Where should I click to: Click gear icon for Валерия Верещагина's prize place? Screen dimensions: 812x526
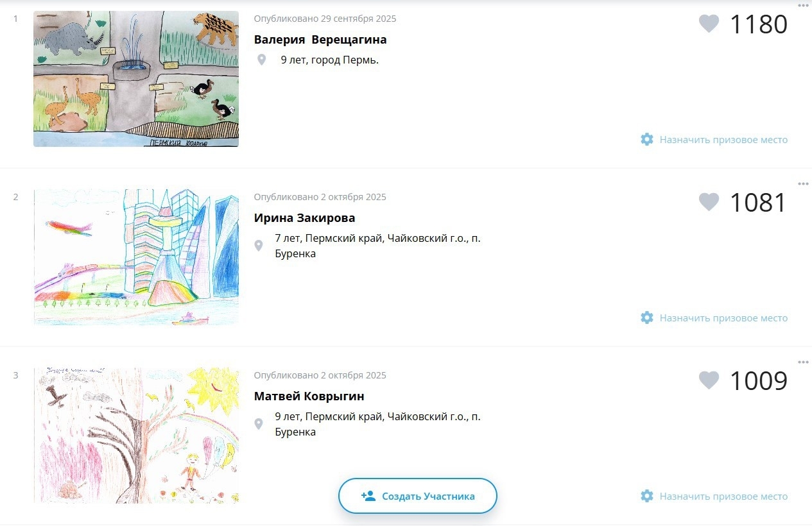(x=647, y=139)
